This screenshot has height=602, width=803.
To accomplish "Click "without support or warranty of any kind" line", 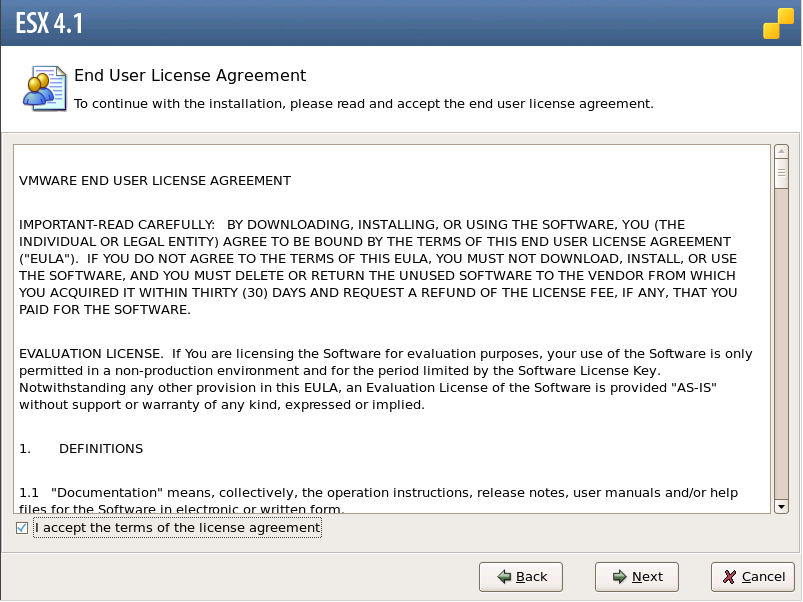I will (x=222, y=405).
